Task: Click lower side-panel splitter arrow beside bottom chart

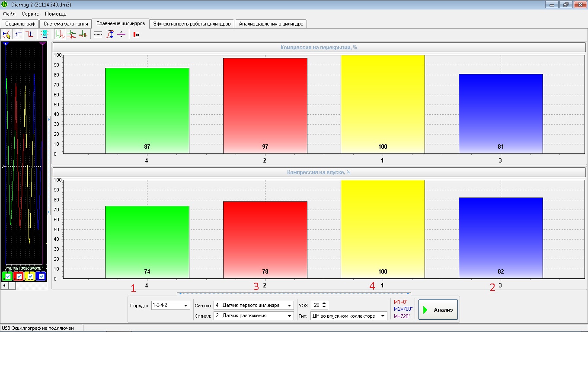Action: click(x=49, y=212)
